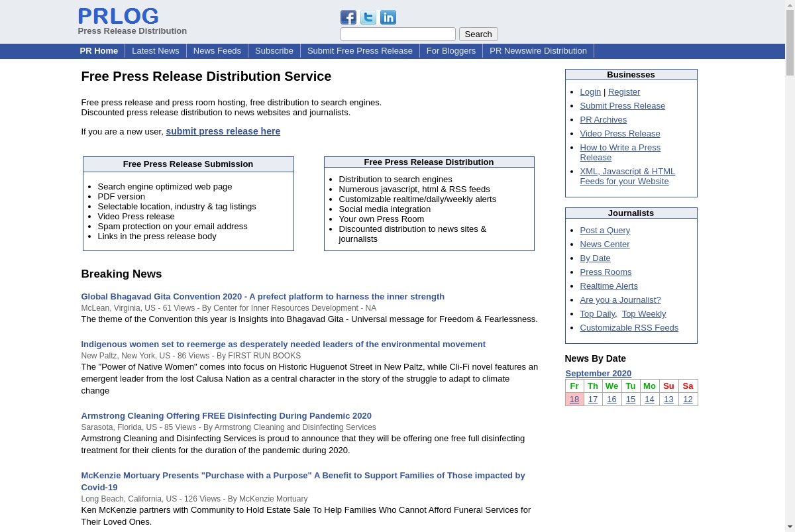Open XML, Javascript & HTML Feeds link
The width and height of the screenshot is (795, 532).
click(627, 176)
